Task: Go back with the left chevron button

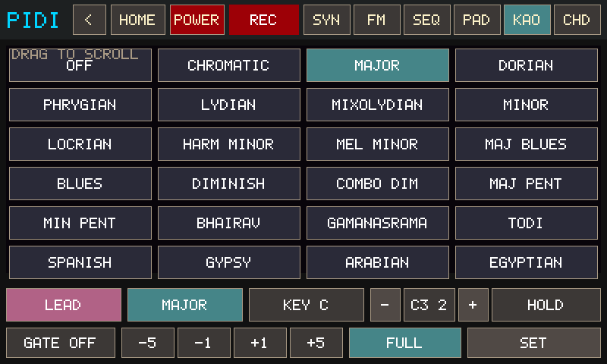Action: pos(90,20)
